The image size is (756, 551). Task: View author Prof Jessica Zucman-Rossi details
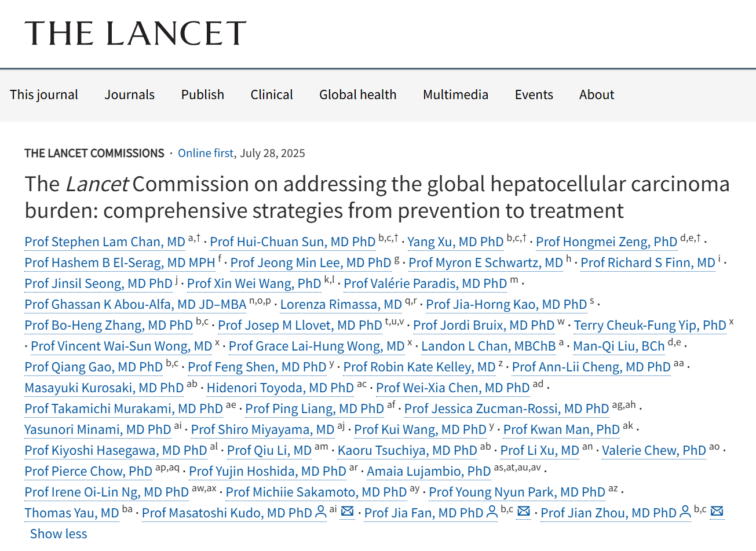506,408
